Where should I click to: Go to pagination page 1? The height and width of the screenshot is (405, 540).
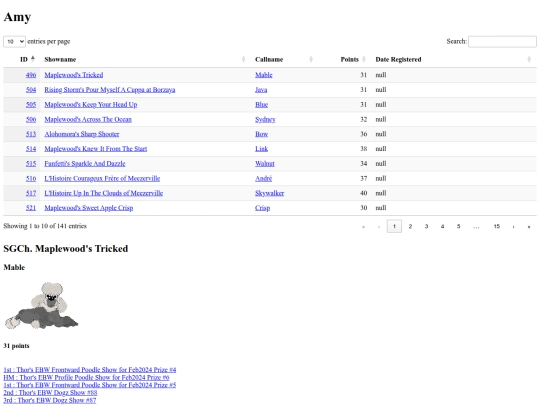click(x=394, y=227)
